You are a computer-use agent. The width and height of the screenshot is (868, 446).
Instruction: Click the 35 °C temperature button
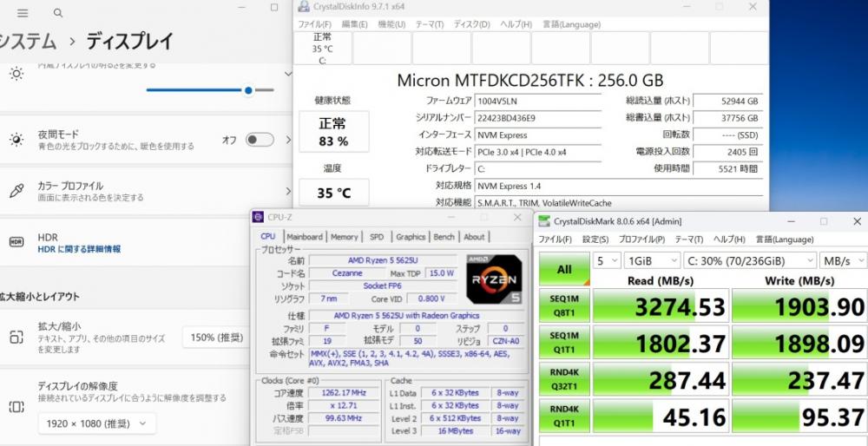pos(334,193)
